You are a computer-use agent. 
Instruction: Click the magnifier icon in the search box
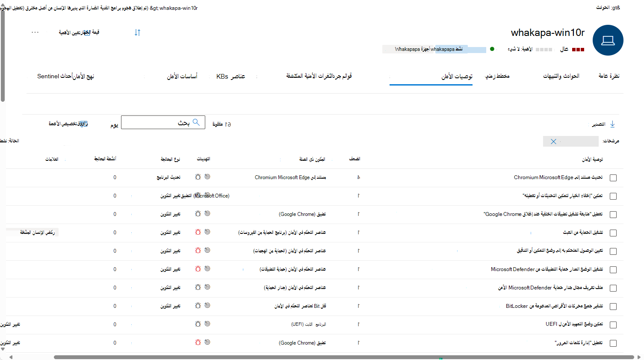[x=196, y=122]
